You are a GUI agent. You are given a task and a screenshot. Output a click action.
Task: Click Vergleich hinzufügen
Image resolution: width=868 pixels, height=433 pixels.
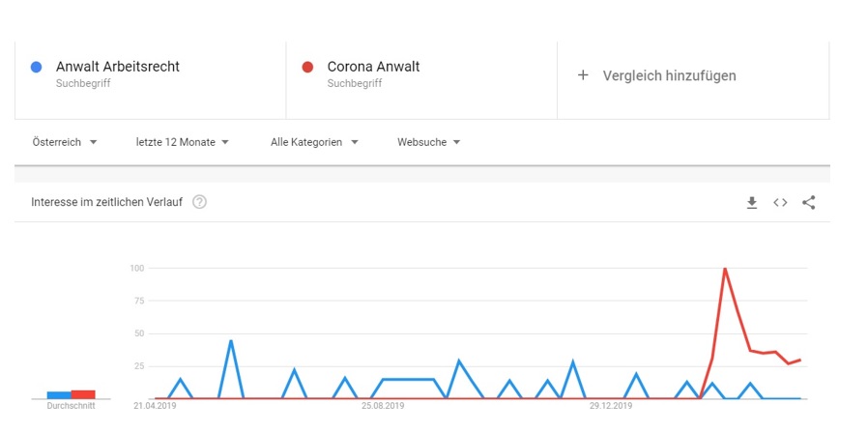(x=669, y=75)
